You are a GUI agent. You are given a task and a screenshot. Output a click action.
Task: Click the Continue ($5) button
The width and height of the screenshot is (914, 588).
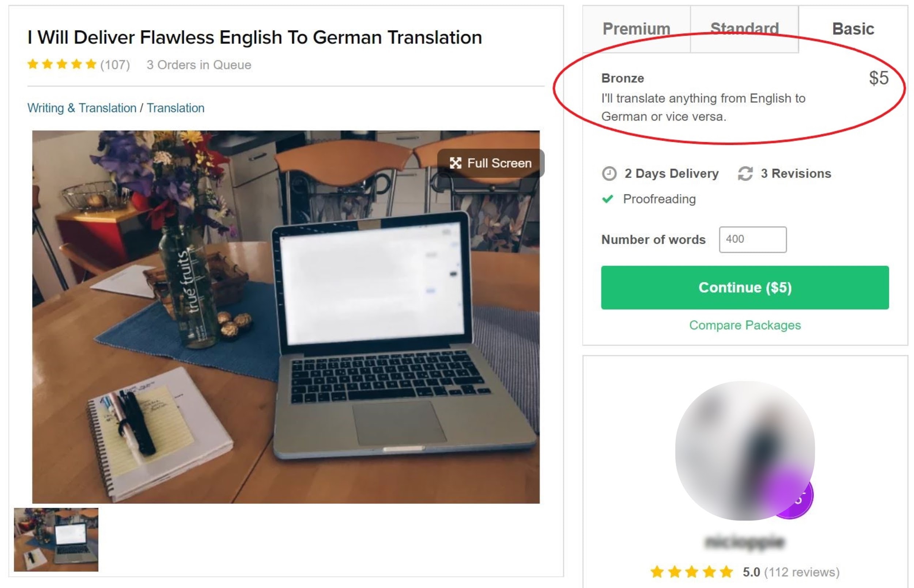[745, 288]
